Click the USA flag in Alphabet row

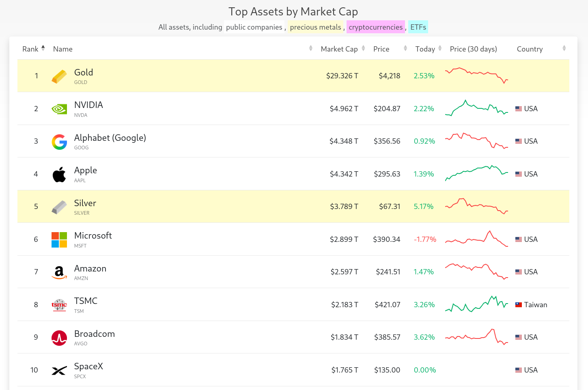click(x=519, y=141)
